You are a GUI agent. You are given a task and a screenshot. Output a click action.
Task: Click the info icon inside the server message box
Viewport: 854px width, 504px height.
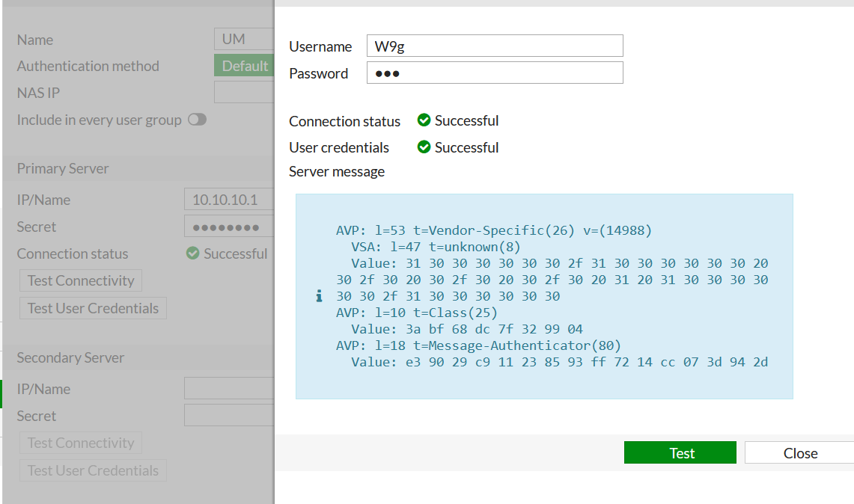point(318,295)
